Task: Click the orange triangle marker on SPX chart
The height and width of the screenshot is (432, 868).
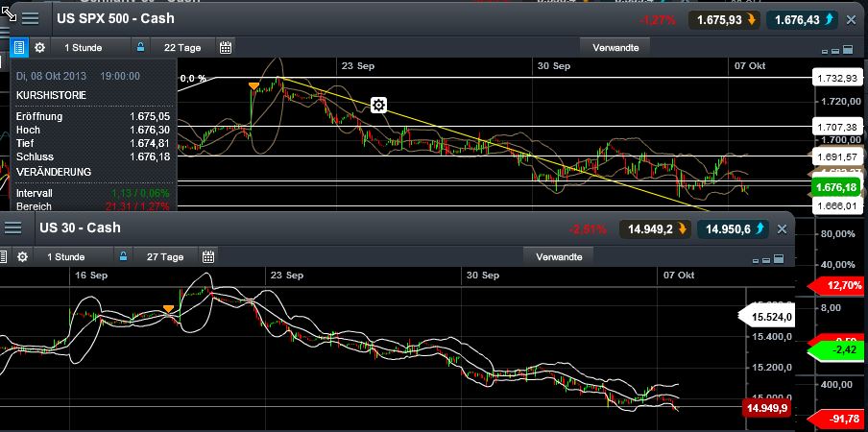Action: [253, 85]
